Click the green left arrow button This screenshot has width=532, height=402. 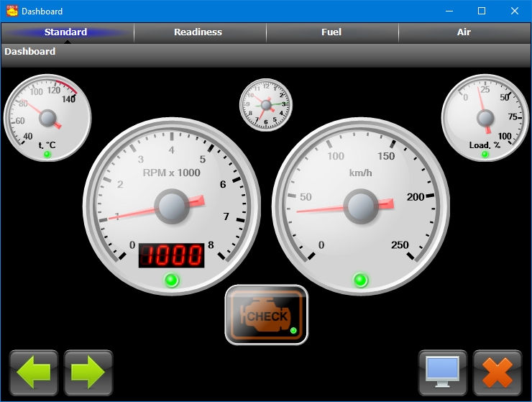pos(34,373)
